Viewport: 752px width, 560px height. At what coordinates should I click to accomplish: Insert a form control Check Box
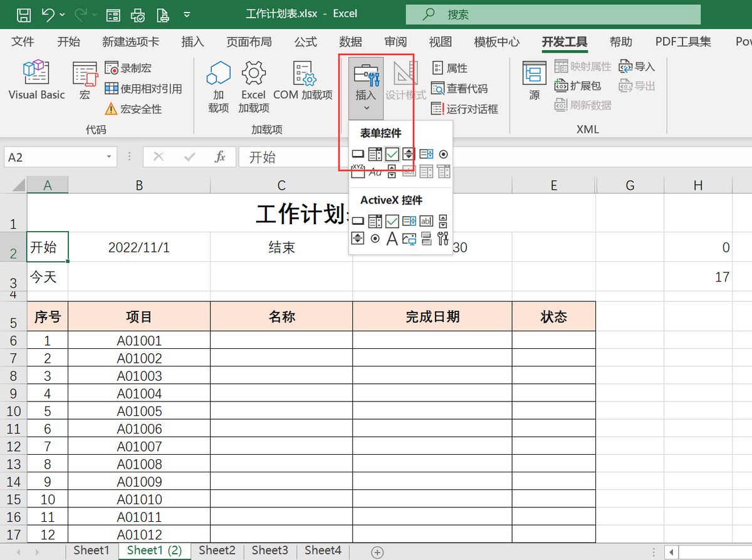click(392, 153)
